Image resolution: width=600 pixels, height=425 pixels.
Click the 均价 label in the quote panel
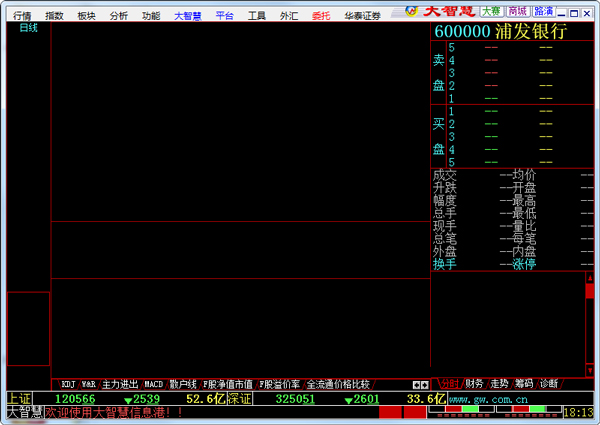click(524, 175)
